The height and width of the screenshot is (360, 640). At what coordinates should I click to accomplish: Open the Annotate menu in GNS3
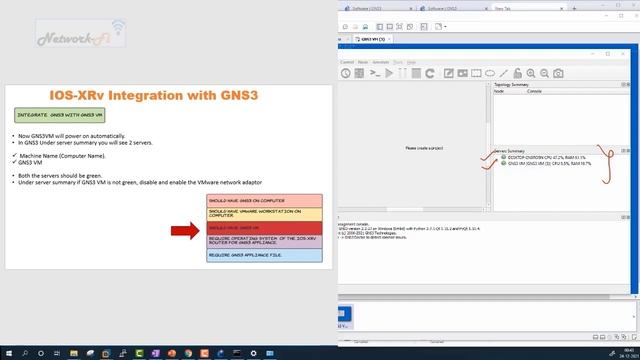(x=380, y=62)
